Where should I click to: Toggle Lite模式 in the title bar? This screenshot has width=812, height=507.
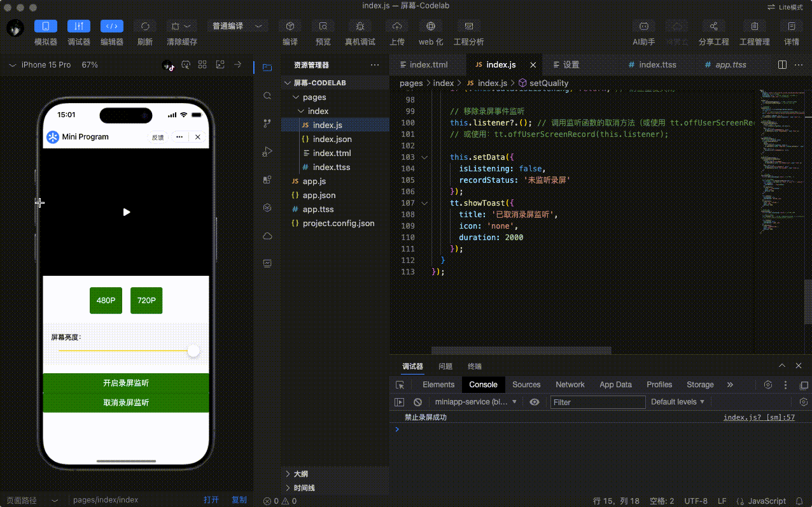(x=786, y=7)
